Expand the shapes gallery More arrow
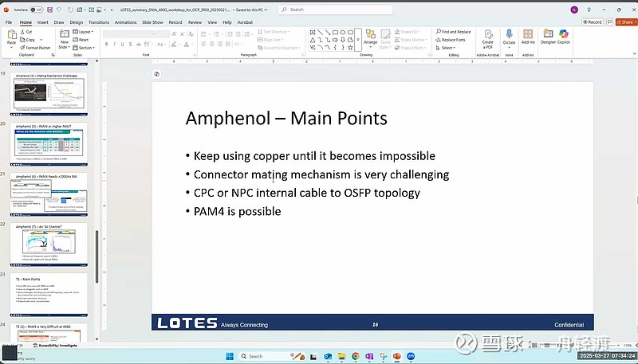The height and width of the screenshot is (364, 638). 358,39
